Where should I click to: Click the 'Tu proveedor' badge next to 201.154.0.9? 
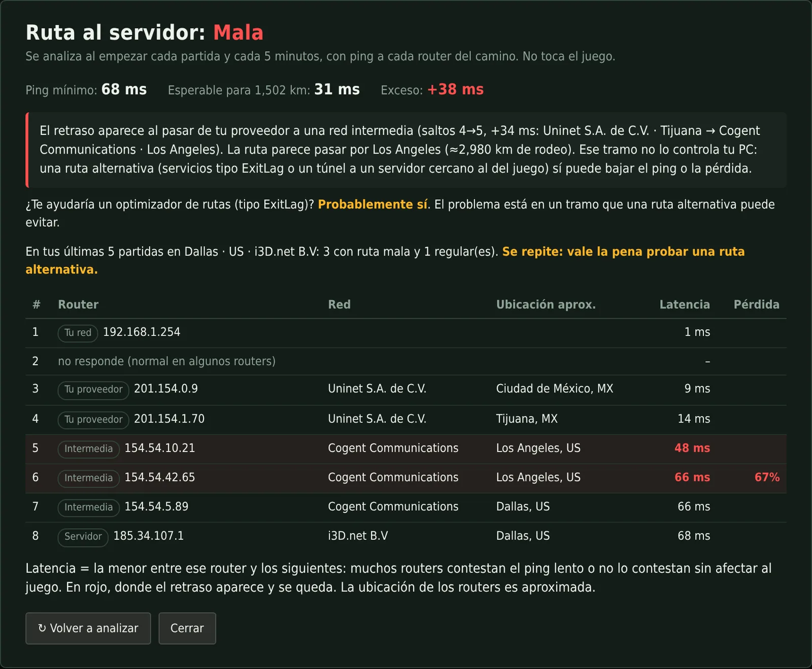coord(93,390)
